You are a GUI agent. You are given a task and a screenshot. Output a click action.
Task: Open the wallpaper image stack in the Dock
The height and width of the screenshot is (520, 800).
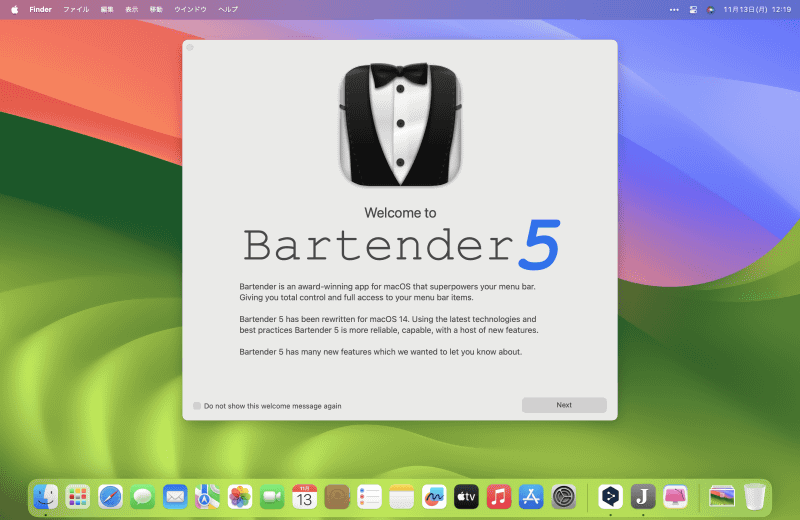(722, 497)
